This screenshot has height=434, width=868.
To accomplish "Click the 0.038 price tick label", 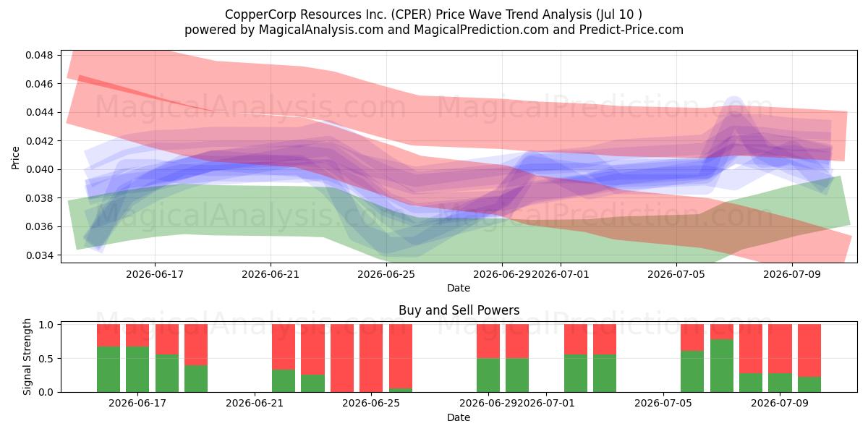I will (38, 198).
